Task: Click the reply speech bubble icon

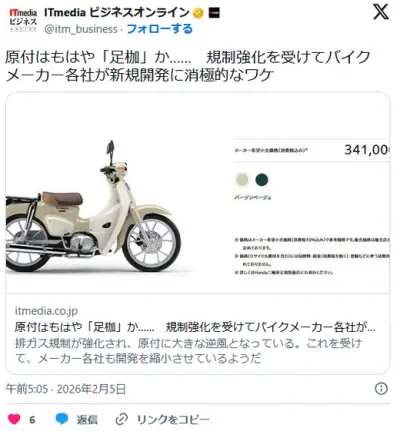Action: tap(62, 419)
